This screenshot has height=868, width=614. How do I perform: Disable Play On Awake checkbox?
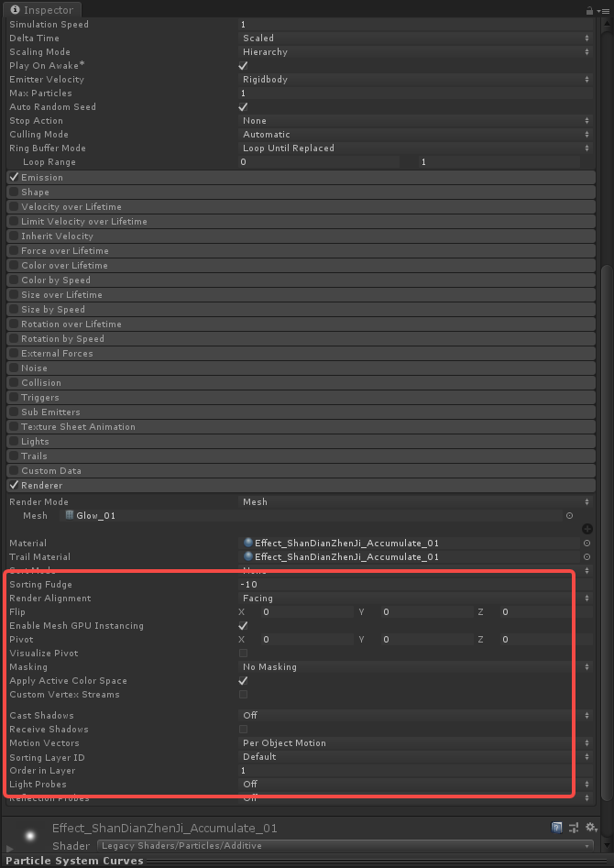coord(244,66)
